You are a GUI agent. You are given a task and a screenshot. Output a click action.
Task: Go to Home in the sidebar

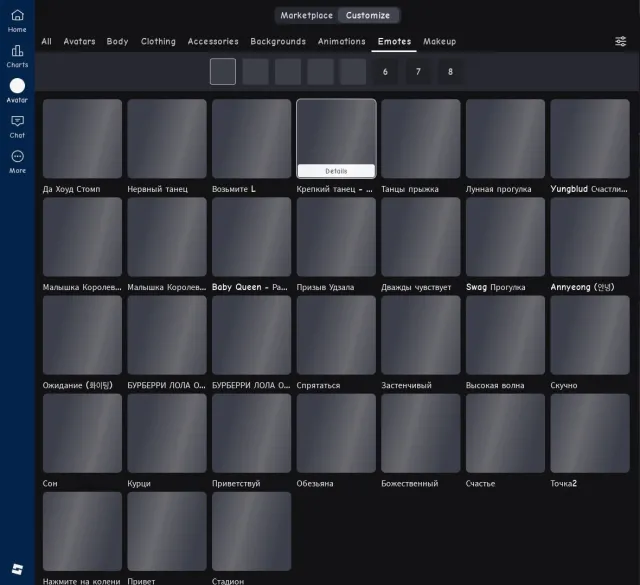17,21
